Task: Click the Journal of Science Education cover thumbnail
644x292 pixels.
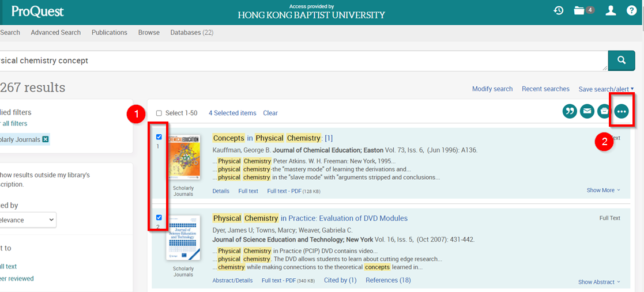Action: tap(183, 238)
